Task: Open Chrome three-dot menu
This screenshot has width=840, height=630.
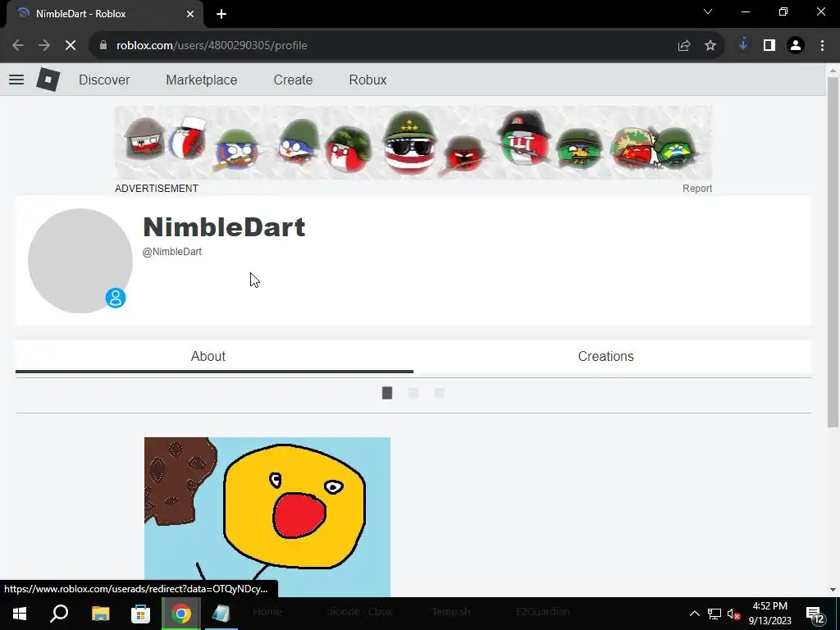Action: pos(822,46)
